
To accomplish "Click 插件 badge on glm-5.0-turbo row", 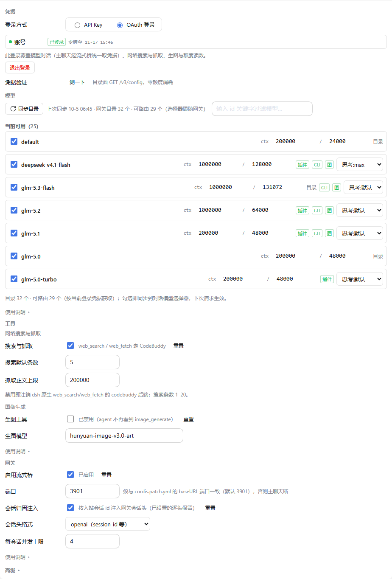I will (327, 279).
